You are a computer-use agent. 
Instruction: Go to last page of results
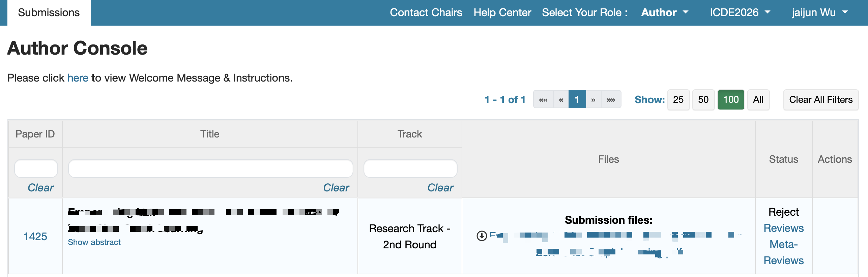[x=611, y=100]
